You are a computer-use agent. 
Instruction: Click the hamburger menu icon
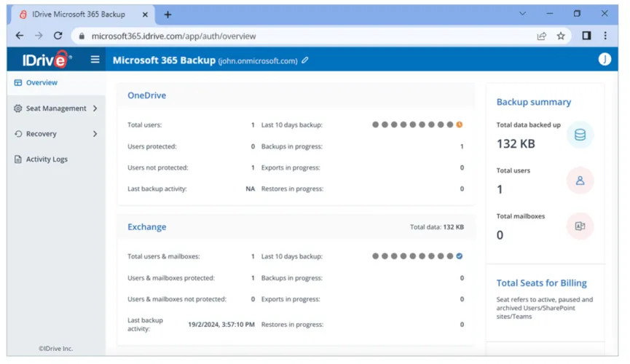(95, 60)
